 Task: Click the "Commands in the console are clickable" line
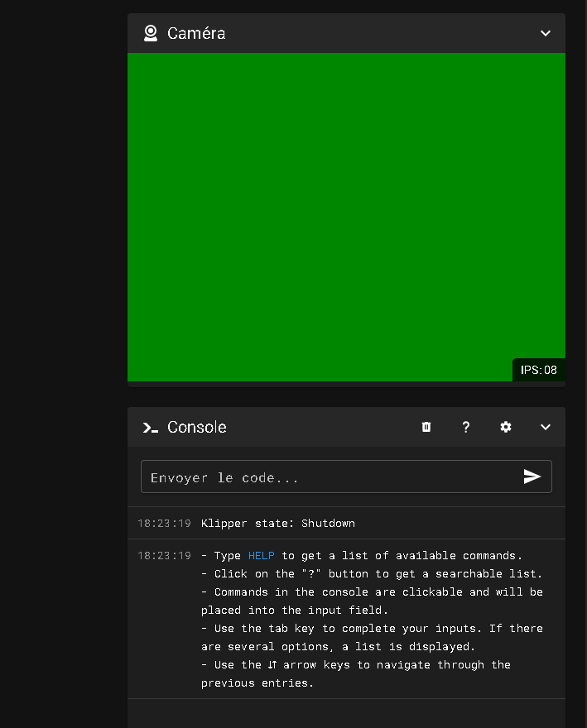tap(372, 601)
